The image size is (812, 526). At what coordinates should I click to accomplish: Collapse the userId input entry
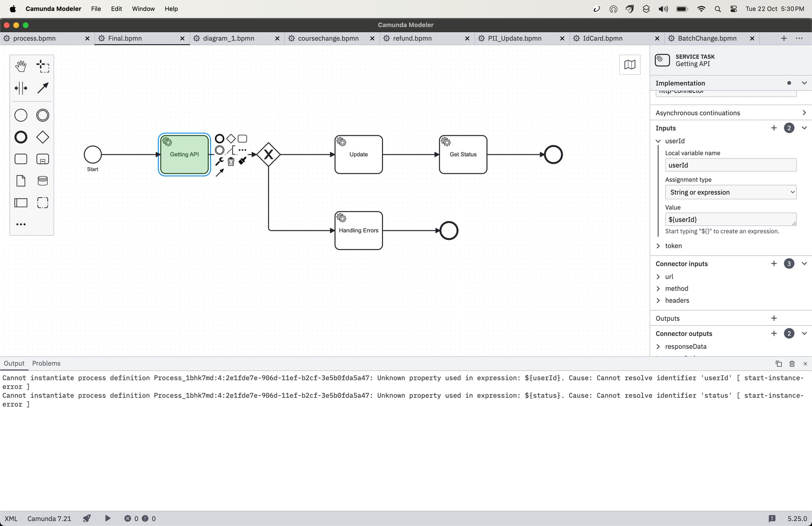[x=658, y=141]
